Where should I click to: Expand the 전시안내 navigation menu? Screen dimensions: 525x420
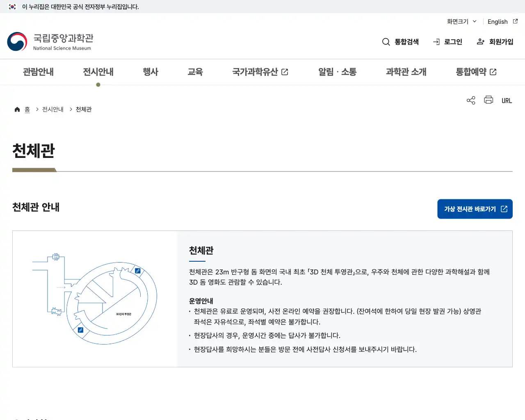[98, 72]
